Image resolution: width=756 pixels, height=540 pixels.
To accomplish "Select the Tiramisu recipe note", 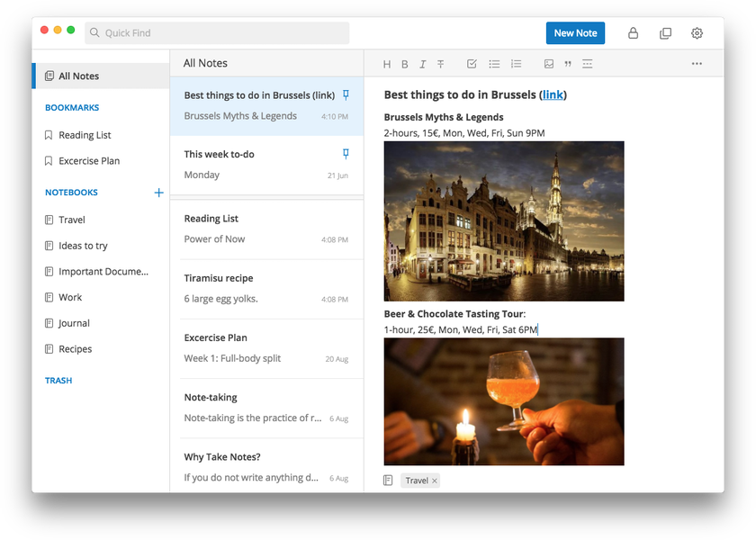I will coord(266,289).
